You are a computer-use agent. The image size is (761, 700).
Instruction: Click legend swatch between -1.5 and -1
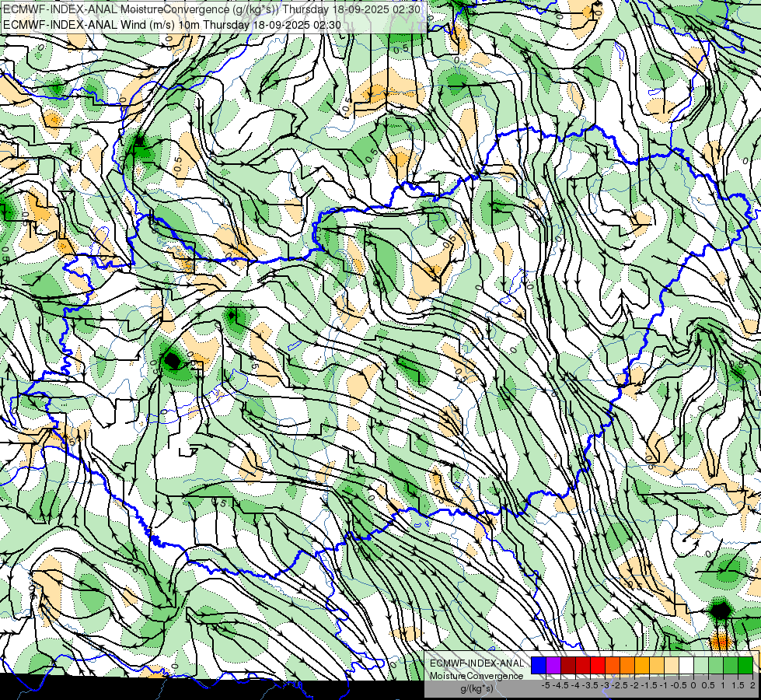pyautogui.click(x=657, y=666)
